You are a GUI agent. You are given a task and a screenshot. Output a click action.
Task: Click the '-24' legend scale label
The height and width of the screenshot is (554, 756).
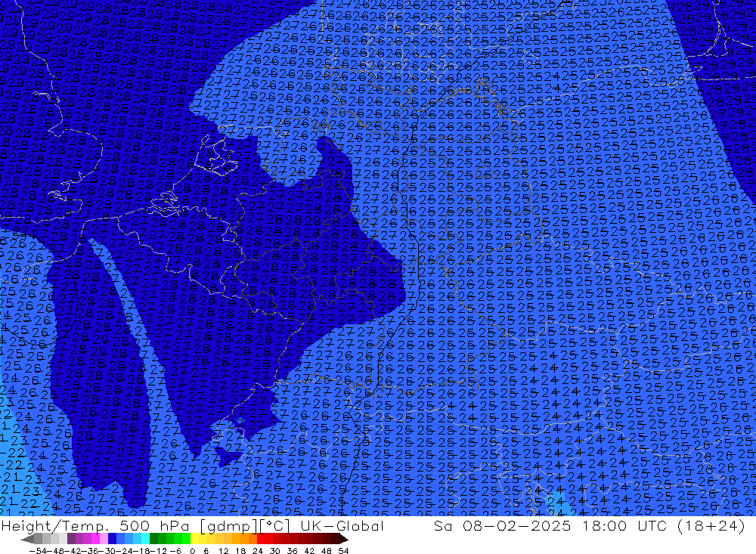[x=125, y=551]
